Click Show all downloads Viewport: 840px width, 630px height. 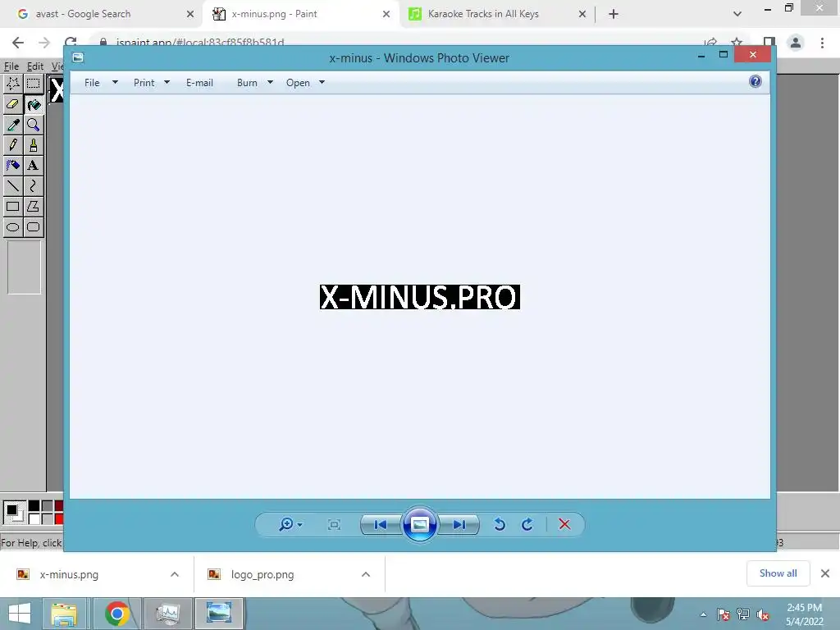click(x=778, y=573)
